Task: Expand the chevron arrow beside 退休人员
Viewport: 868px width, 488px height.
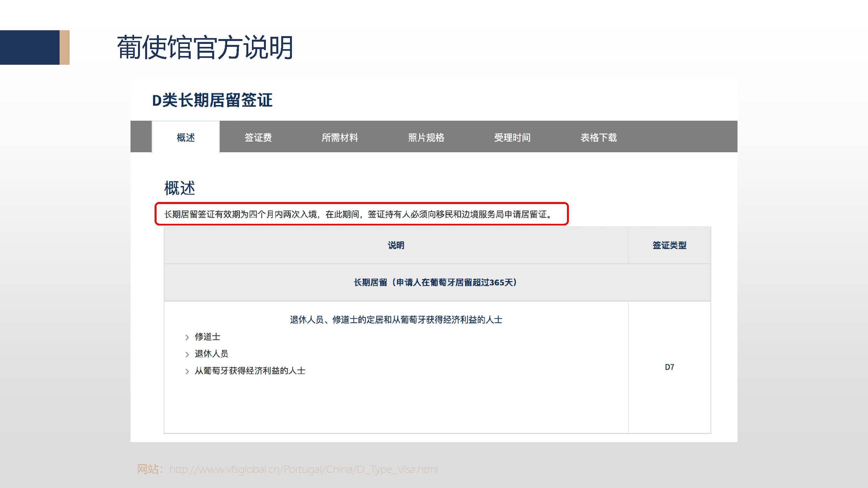Action: pyautogui.click(x=187, y=354)
